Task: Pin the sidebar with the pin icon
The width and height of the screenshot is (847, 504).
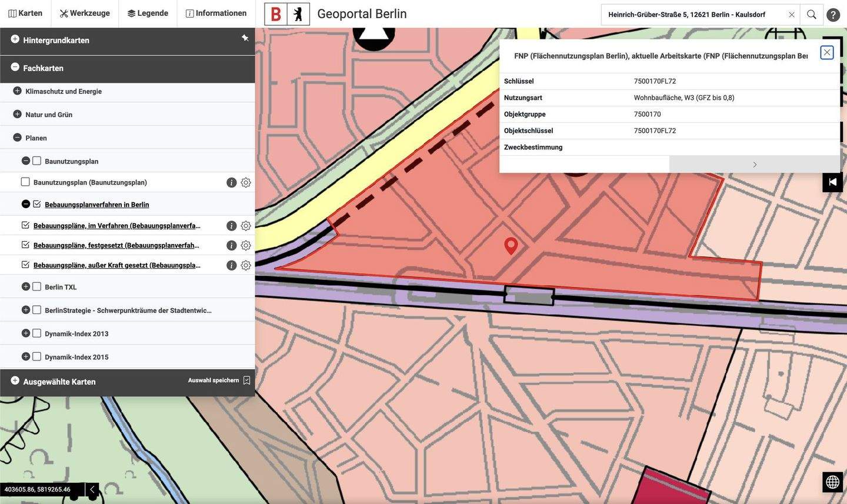Action: tap(245, 38)
